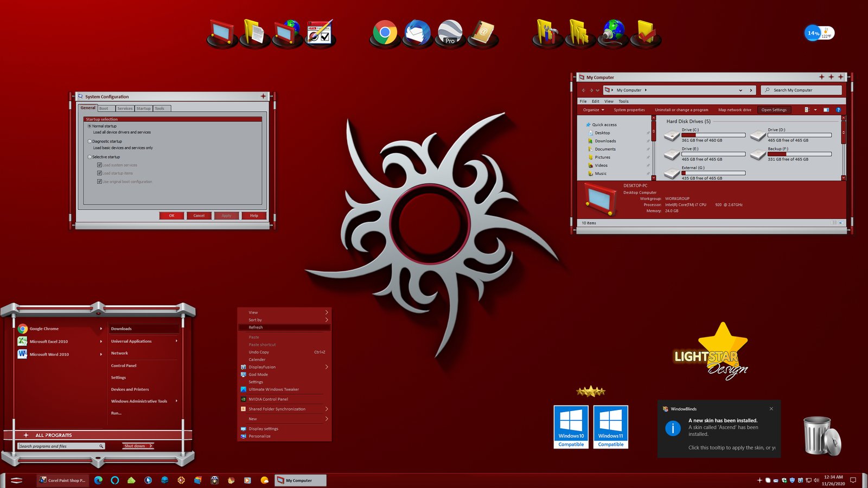This screenshot has height=488, width=868.
Task: Click the Microsoft Edge taskbar icon
Action: (x=98, y=480)
